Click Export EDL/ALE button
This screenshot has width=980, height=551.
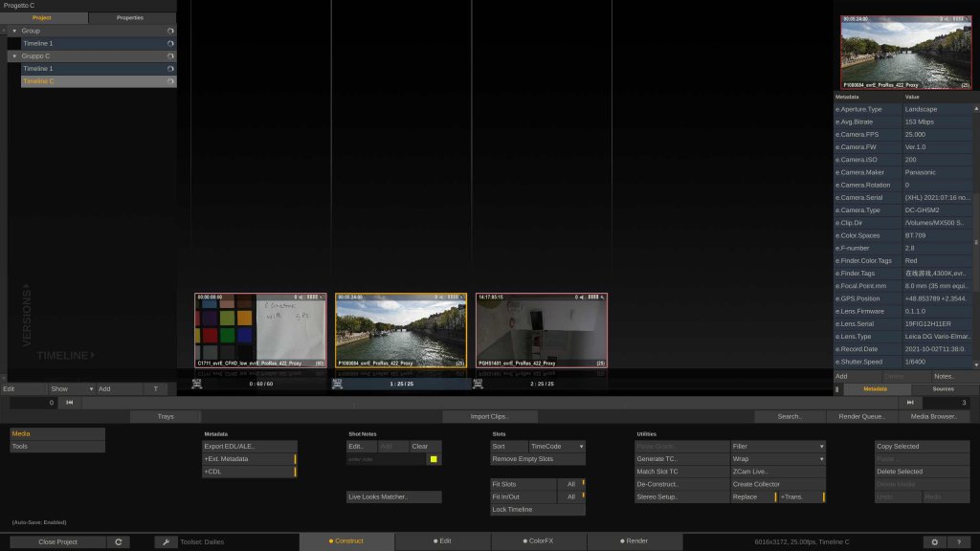click(x=250, y=446)
